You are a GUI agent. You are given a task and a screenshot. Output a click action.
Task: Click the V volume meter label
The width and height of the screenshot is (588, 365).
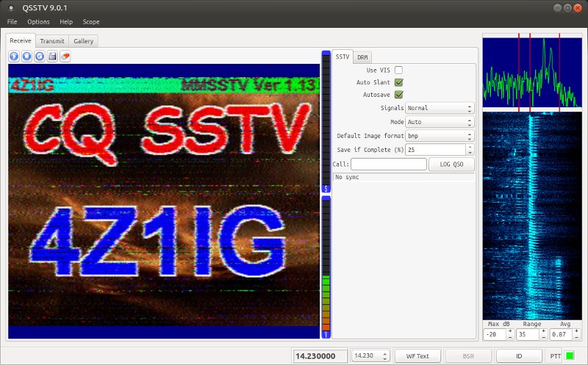[326, 335]
